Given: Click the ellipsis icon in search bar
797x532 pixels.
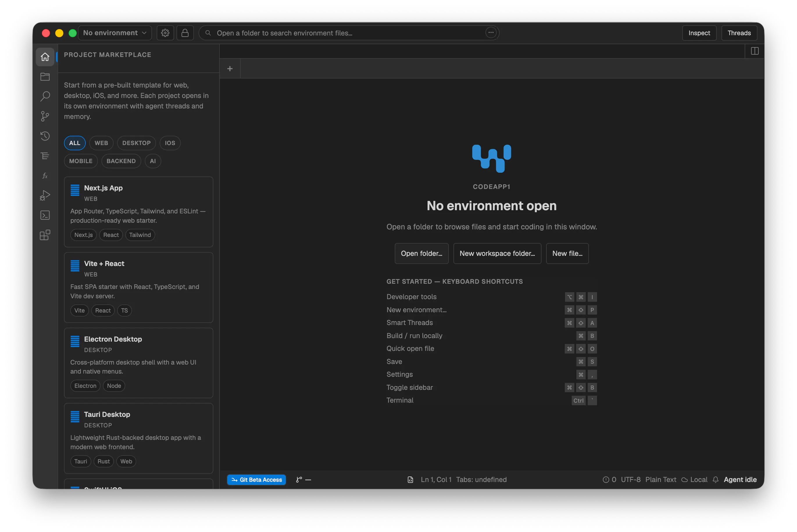Looking at the screenshot, I should coord(491,33).
